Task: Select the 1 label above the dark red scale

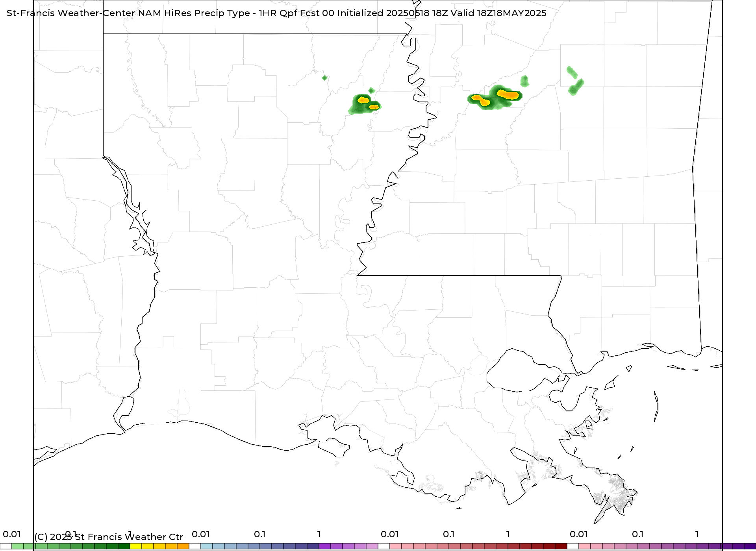Action: (508, 534)
